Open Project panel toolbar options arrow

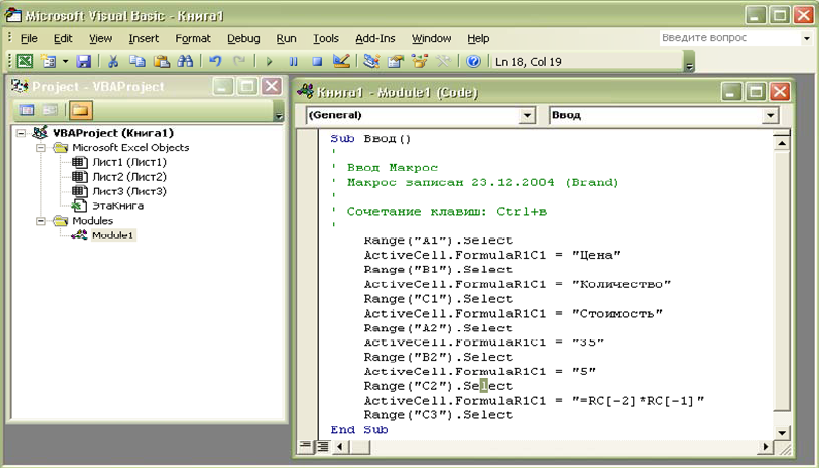[279, 111]
